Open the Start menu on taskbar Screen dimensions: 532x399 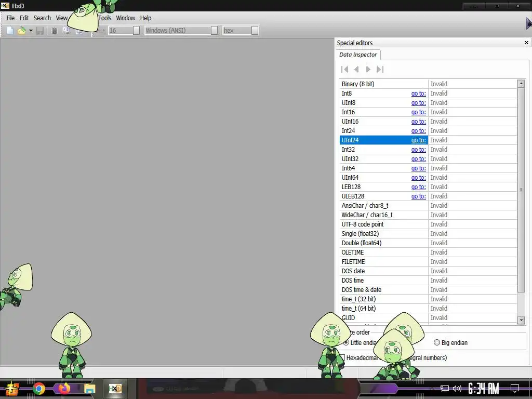click(x=12, y=389)
